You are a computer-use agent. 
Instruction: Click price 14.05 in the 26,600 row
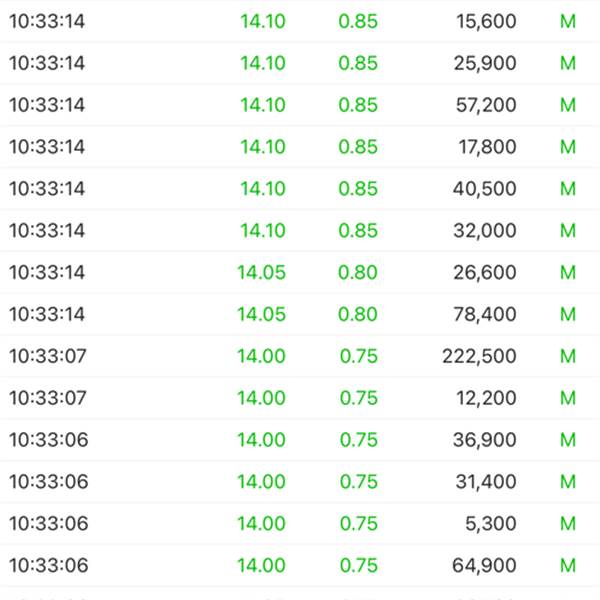[x=261, y=272]
